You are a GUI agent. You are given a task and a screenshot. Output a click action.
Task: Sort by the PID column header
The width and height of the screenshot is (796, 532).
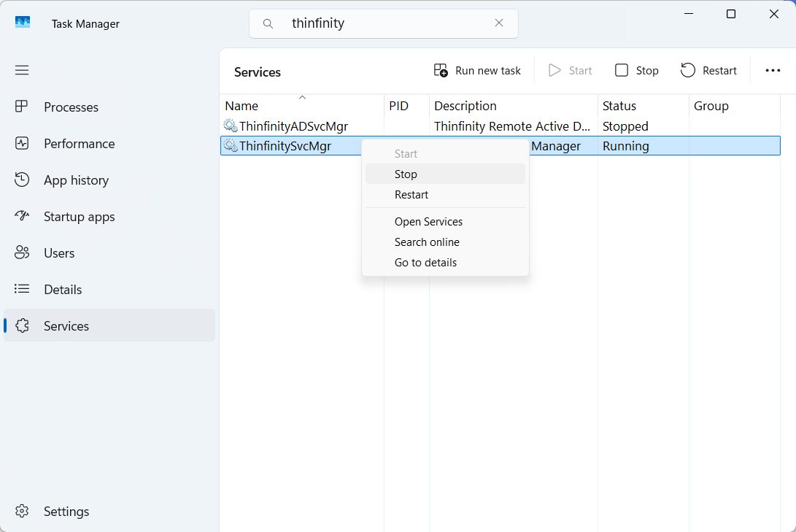[406, 106]
